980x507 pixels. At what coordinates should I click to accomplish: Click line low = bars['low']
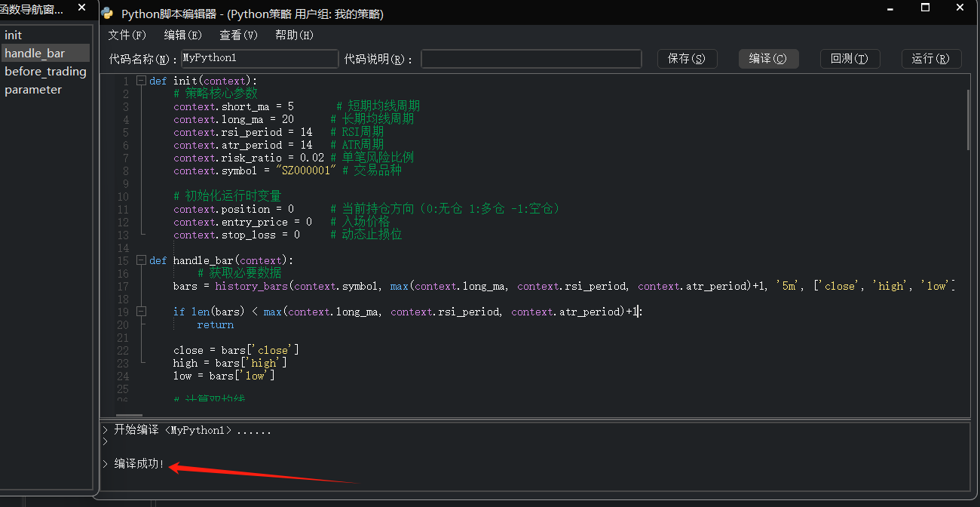224,376
